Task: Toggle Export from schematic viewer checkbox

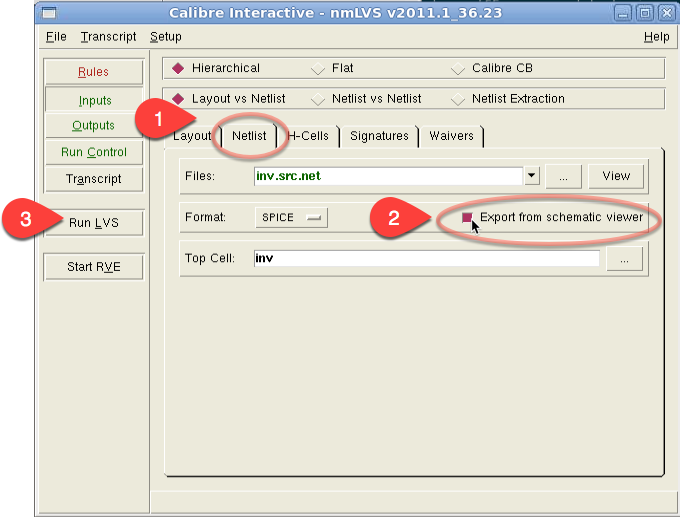Action: click(467, 217)
